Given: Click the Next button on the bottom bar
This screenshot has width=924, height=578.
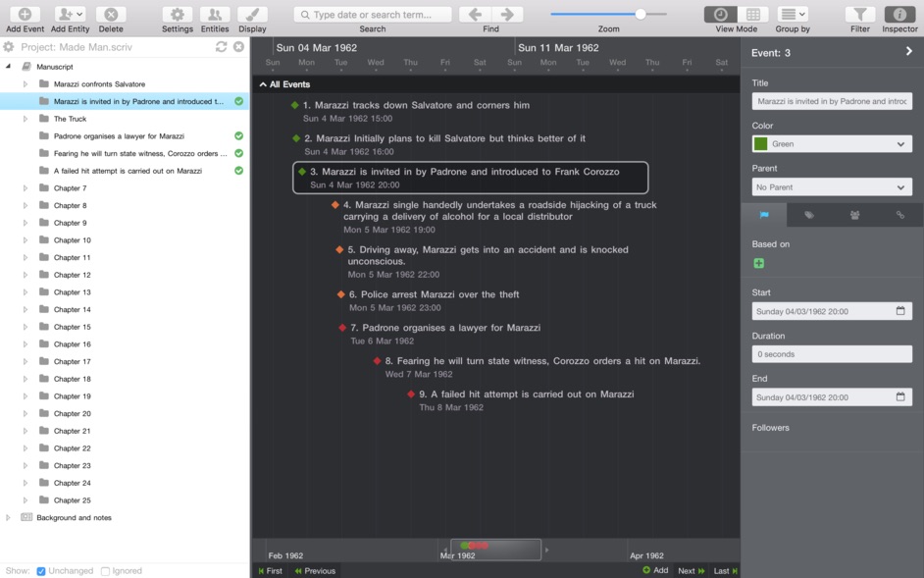Looking at the screenshot, I should point(690,570).
